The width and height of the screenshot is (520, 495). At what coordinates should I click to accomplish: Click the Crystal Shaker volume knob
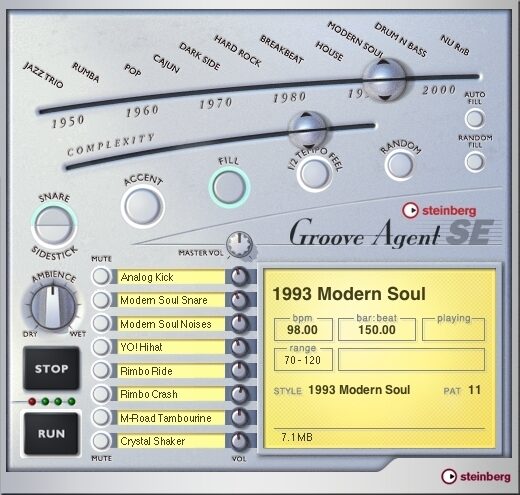(239, 441)
